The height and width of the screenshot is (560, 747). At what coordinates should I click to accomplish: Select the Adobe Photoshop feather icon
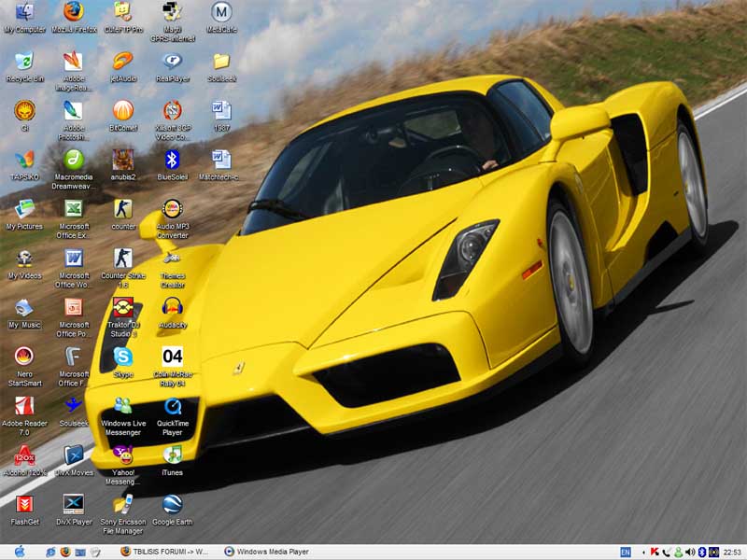74,121
